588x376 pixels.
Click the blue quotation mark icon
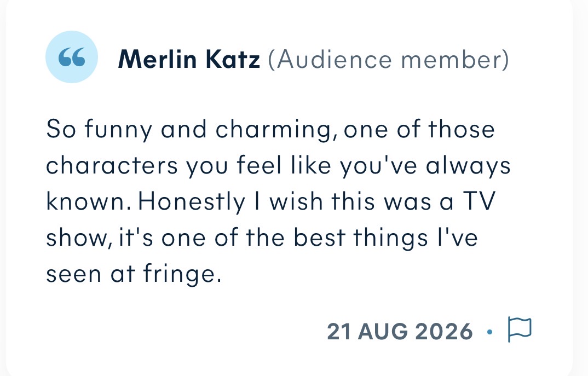click(72, 57)
